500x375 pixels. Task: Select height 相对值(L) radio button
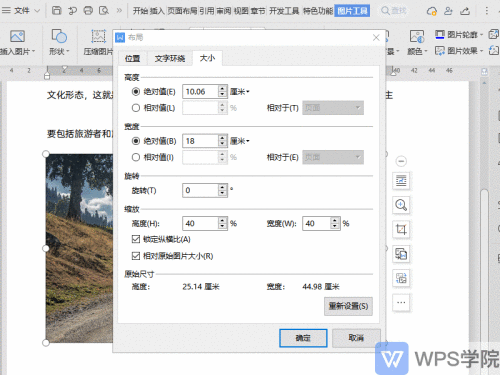(136, 108)
